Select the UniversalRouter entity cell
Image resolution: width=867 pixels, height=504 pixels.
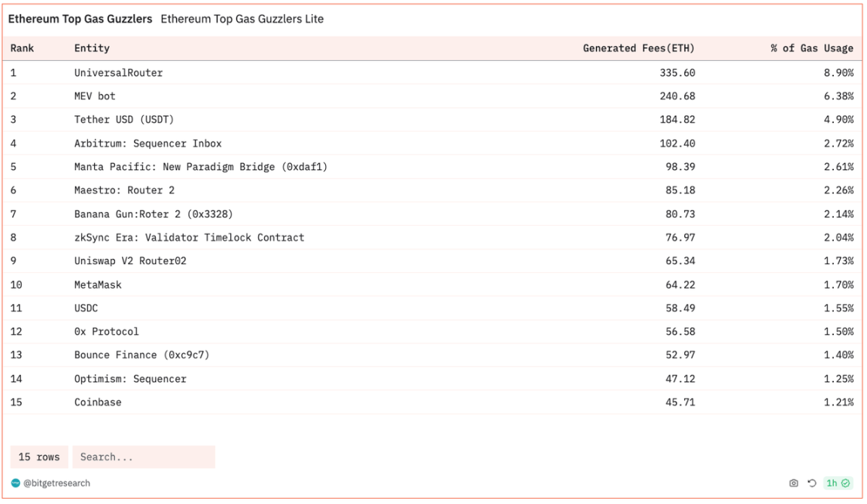coord(118,73)
